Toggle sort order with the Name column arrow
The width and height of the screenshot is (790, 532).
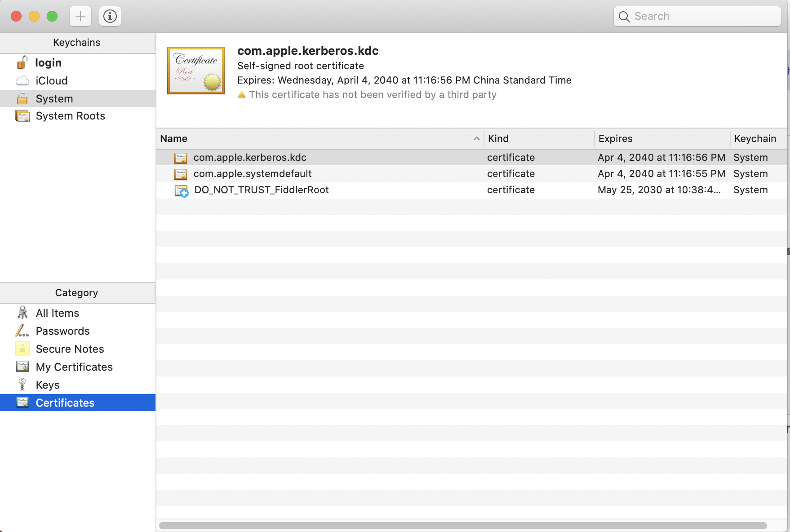[476, 139]
